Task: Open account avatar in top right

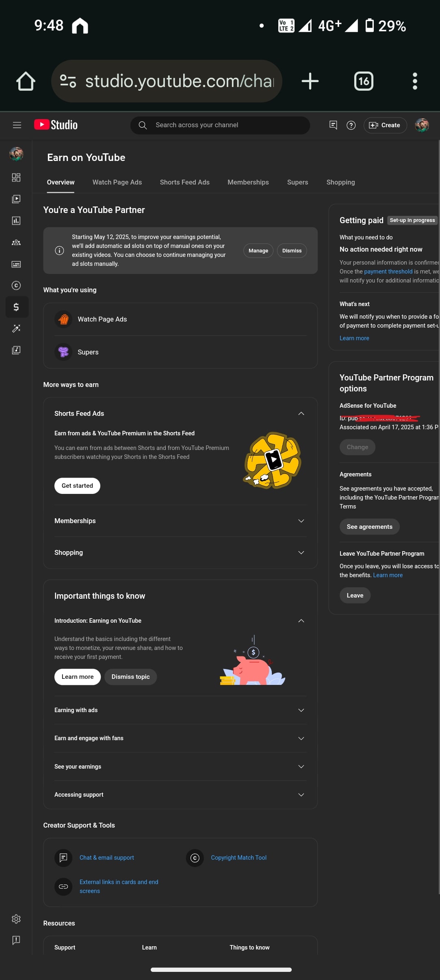Action: tap(422, 125)
